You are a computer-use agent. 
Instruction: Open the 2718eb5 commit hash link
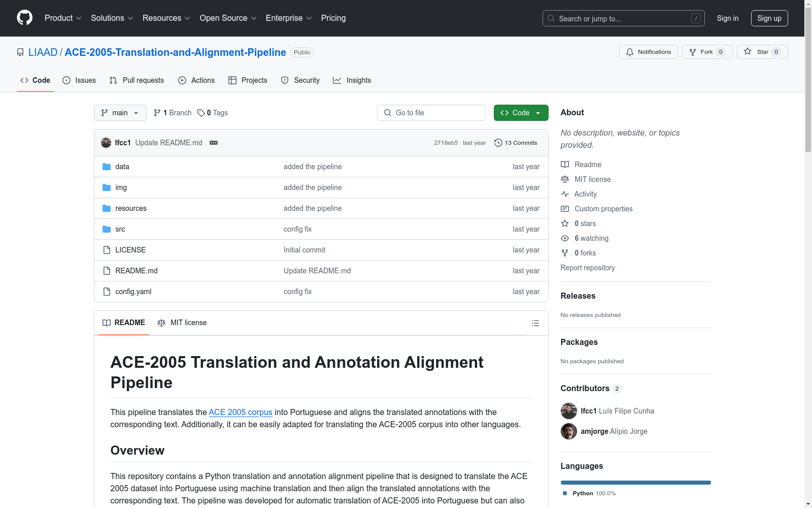[x=446, y=143]
